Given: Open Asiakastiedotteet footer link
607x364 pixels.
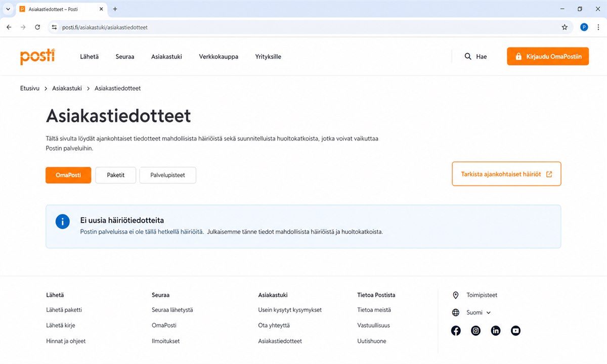Looking at the screenshot, I should [280, 341].
